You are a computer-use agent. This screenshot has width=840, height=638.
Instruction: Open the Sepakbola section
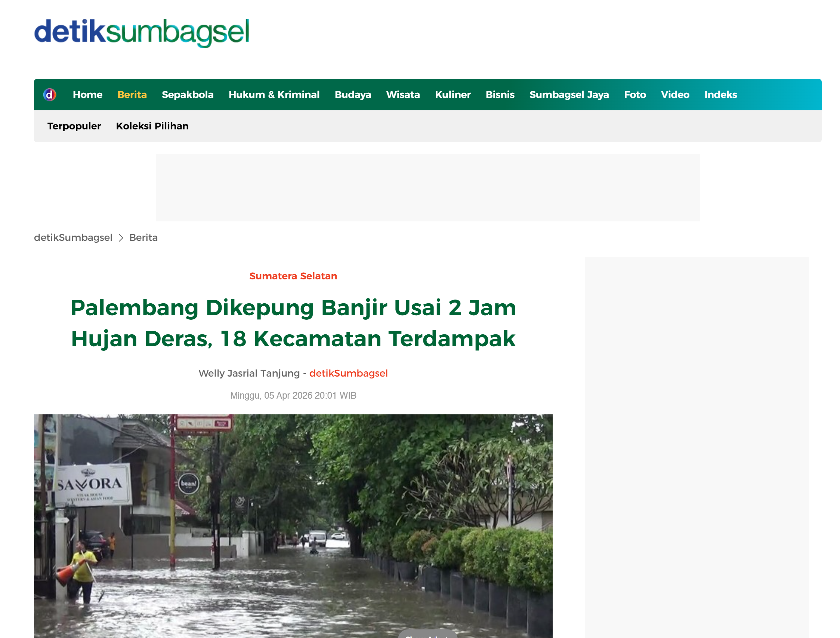pyautogui.click(x=187, y=95)
